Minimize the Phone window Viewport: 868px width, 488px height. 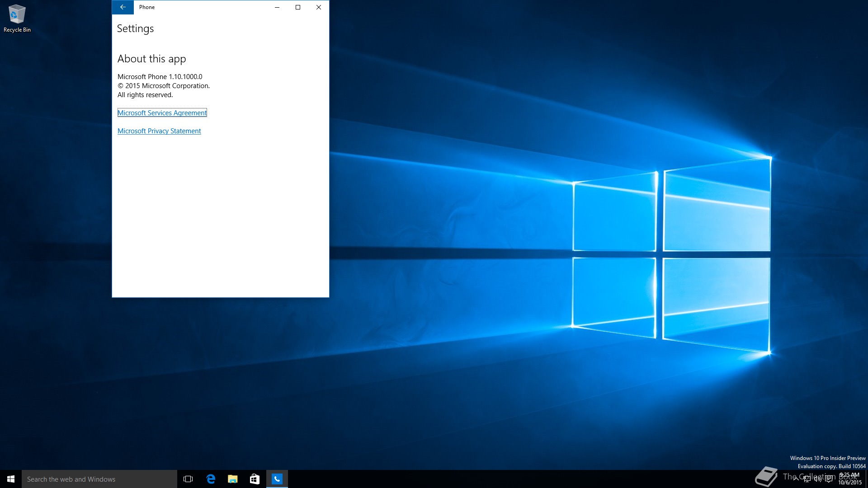tap(277, 7)
